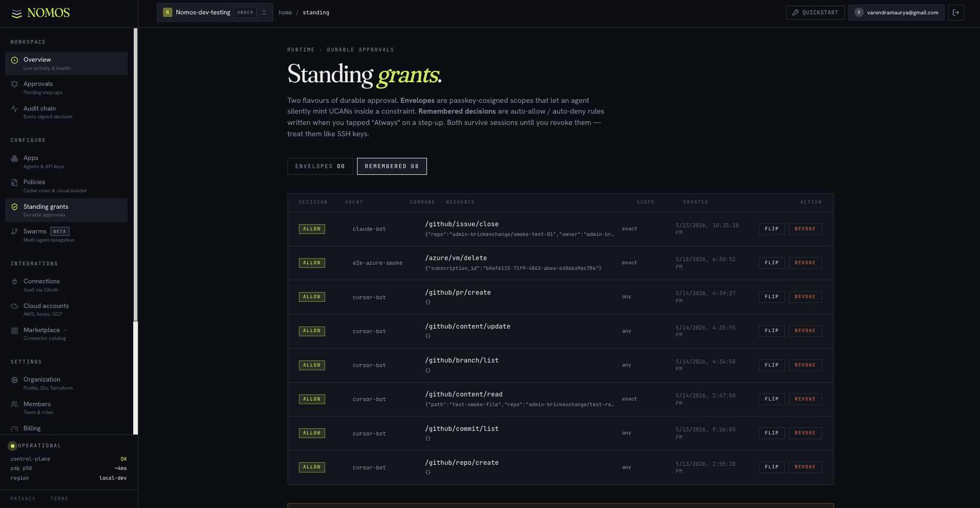Click the operational status dot
980x508 pixels.
pyautogui.click(x=13, y=446)
